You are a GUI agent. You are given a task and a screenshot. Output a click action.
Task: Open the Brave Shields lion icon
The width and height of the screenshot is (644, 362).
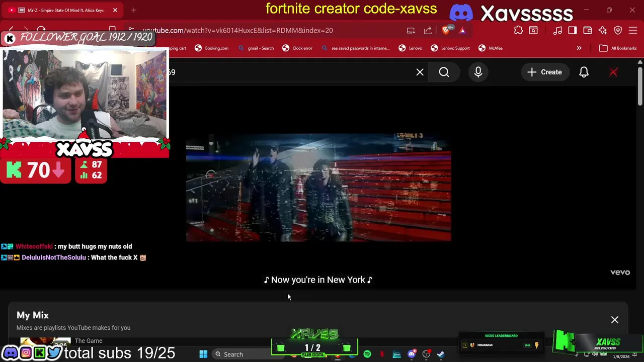coord(446,30)
